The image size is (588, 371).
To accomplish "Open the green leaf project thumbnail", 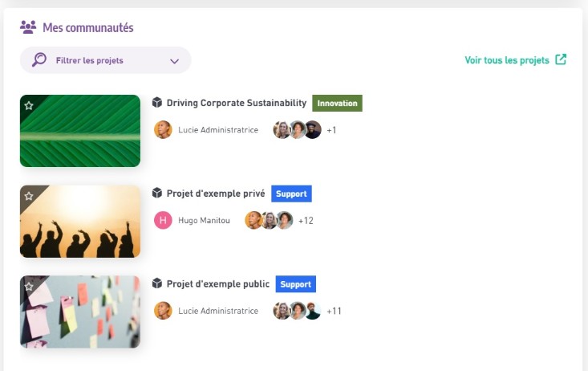I will coord(80,131).
